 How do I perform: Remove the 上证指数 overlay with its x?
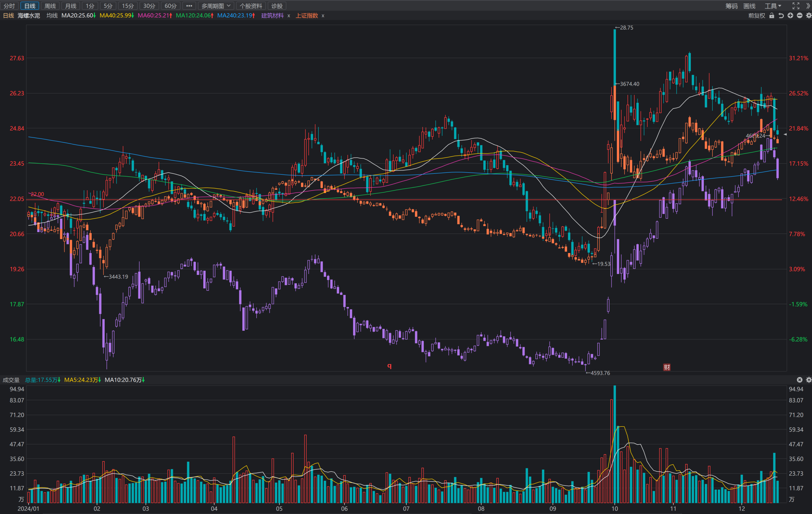(323, 16)
